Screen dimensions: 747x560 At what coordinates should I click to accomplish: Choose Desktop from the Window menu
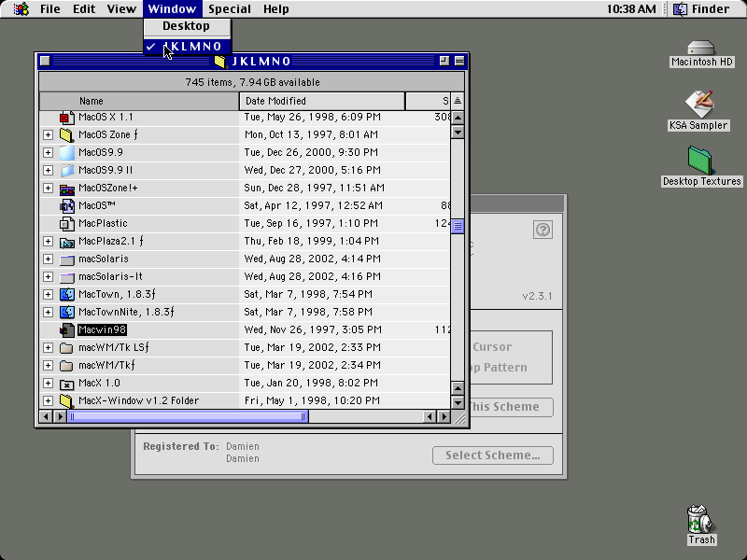click(x=188, y=26)
